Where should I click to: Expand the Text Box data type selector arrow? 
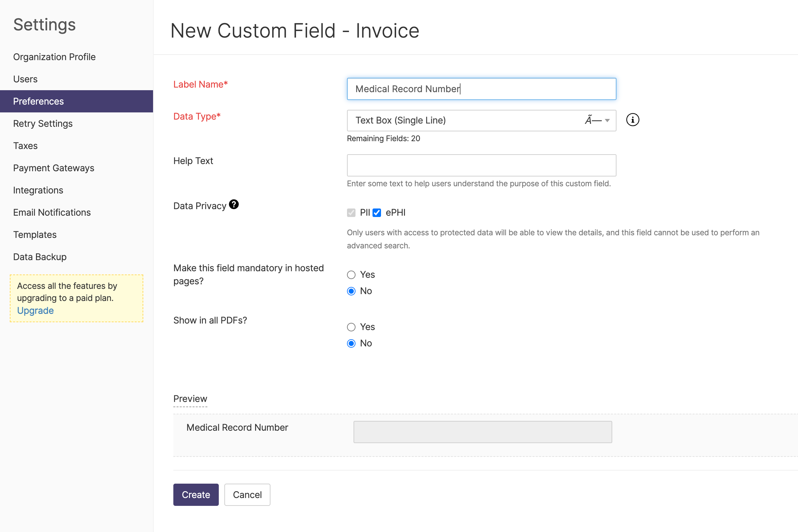click(607, 120)
